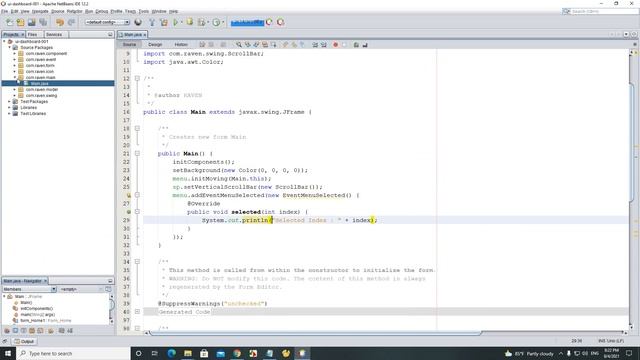Toggle the seventh Navigator filter icon

point(61,331)
